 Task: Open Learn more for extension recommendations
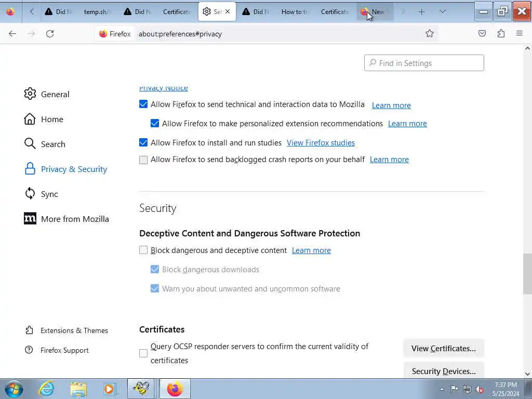407,124
